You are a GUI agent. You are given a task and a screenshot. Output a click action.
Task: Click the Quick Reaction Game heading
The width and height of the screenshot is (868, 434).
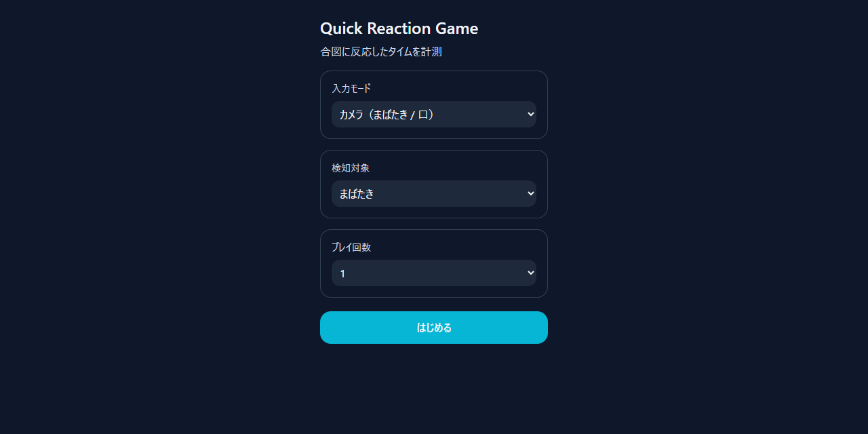(399, 28)
